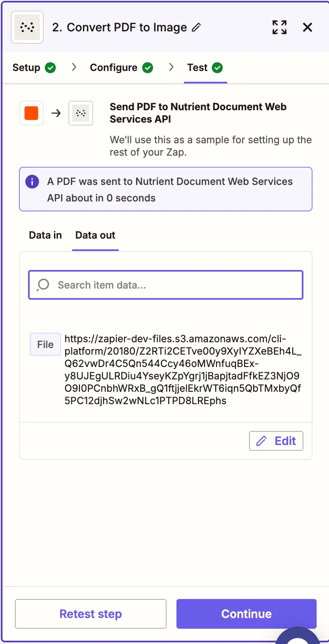
Task: Click the Nutrient app icon in the header
Action: (x=27, y=27)
